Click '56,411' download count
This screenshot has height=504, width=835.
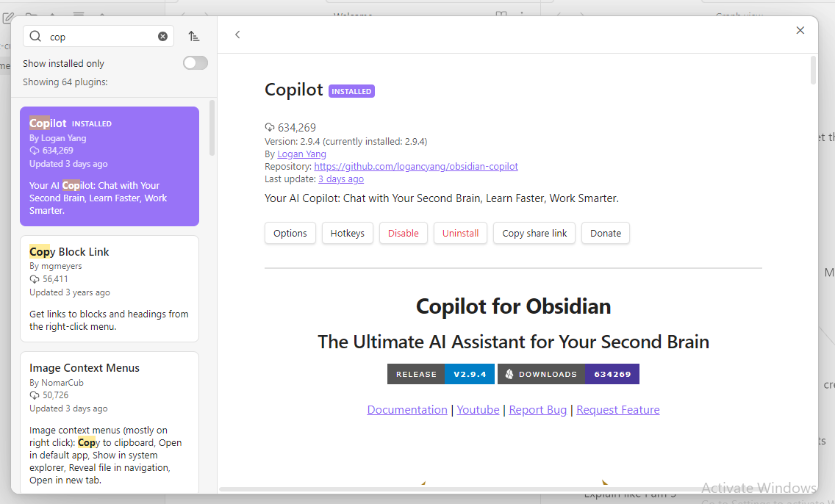[55, 279]
